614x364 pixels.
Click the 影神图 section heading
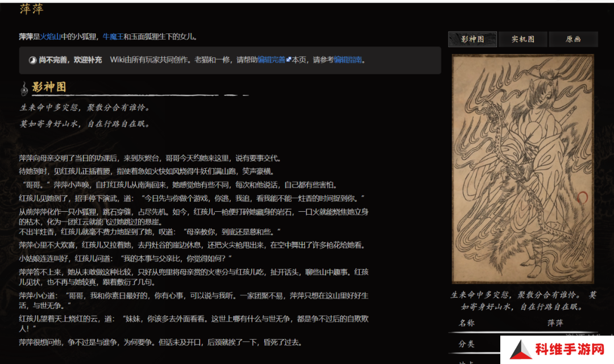(49, 87)
